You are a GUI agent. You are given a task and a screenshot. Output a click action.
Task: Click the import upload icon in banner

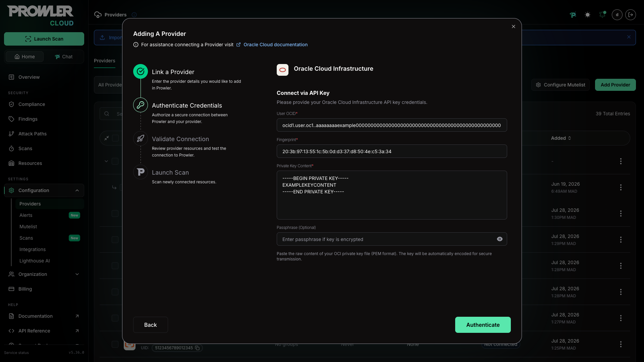click(x=102, y=38)
